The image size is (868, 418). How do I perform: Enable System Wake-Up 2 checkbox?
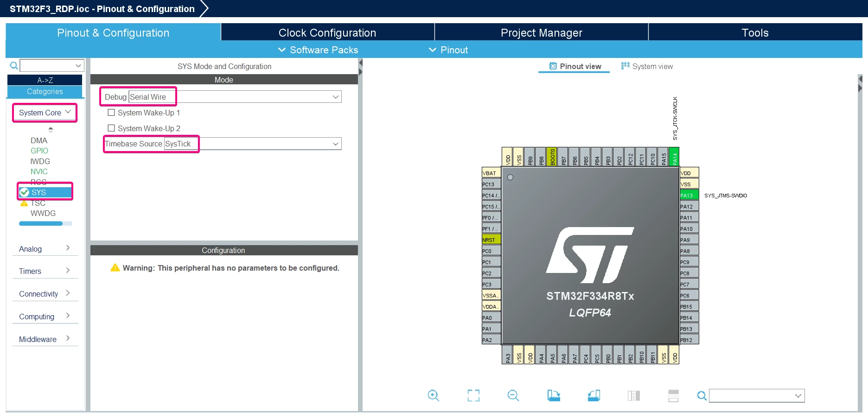tap(111, 128)
